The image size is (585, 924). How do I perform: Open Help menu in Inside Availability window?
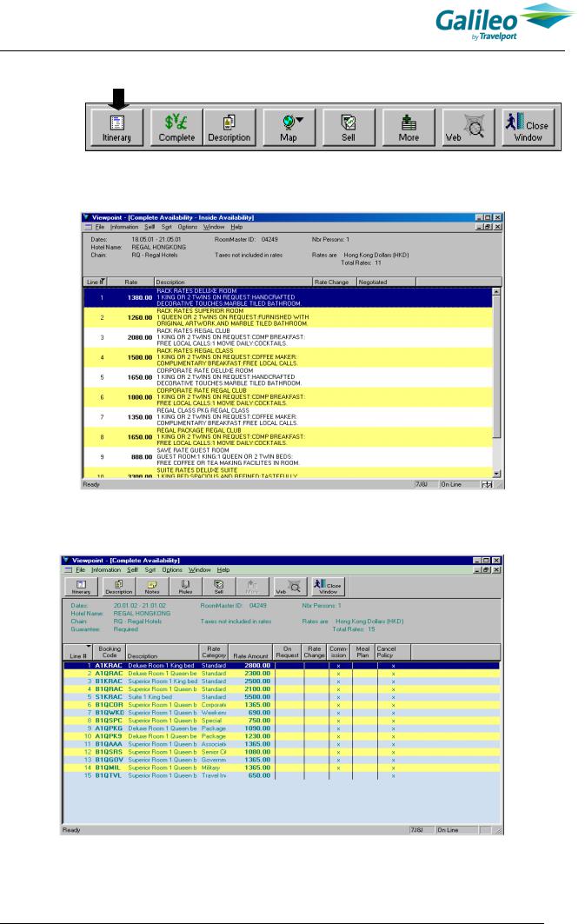coord(236,227)
